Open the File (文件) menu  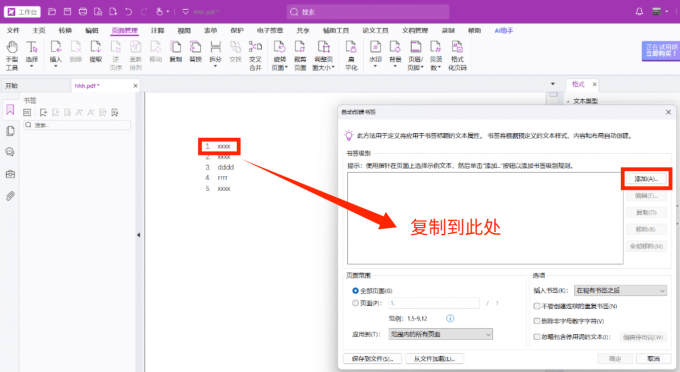(13, 30)
